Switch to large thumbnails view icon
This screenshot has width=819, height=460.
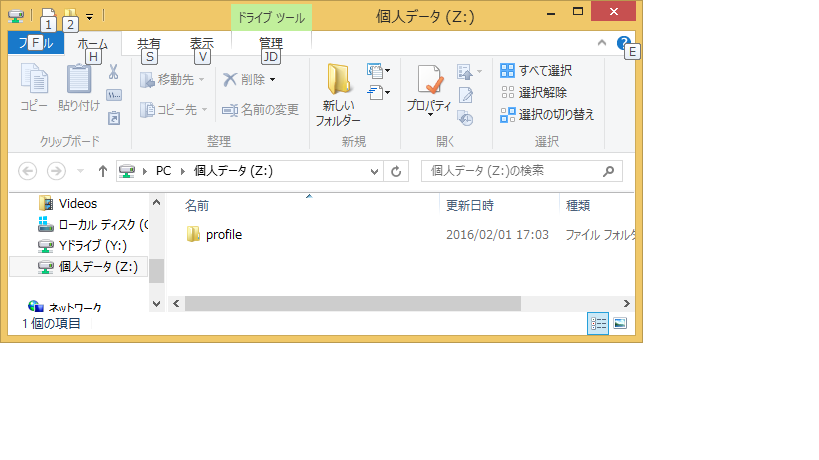tap(620, 323)
